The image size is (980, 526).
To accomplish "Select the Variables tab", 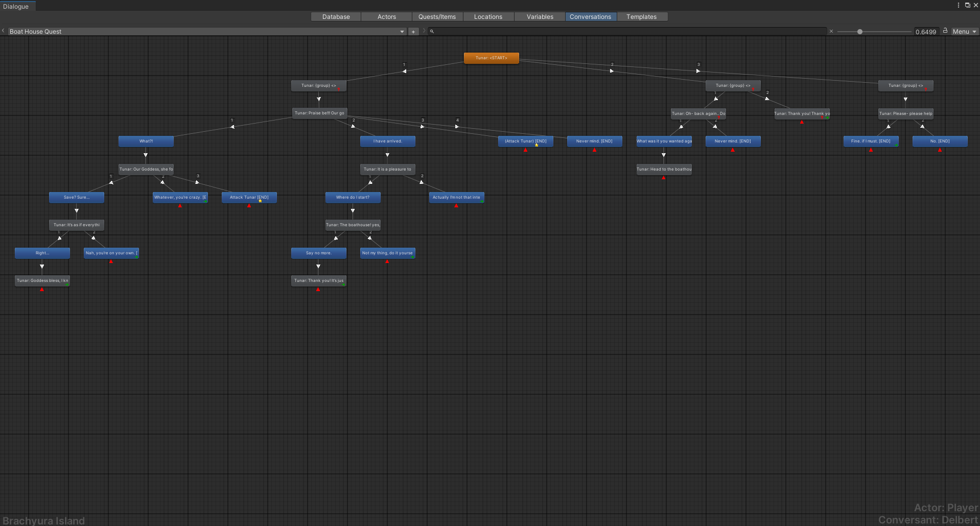I will point(539,16).
